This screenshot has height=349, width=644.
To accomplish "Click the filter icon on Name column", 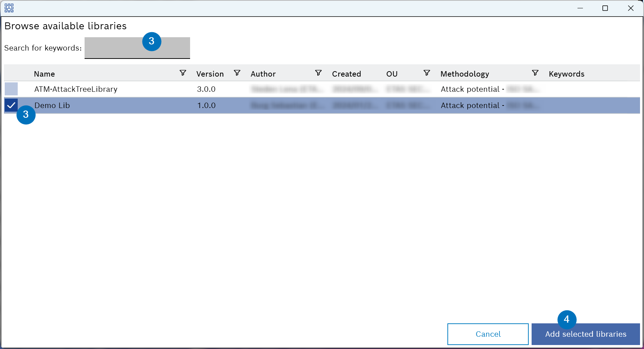I will [183, 73].
